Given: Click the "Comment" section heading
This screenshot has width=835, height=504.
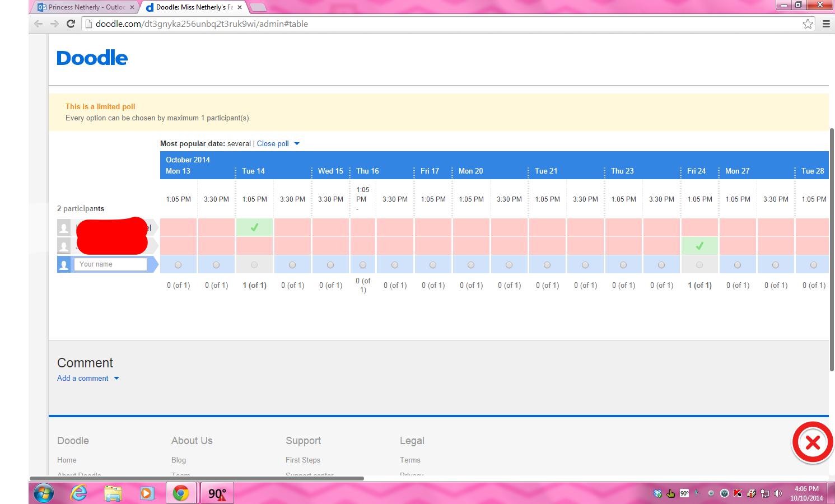Looking at the screenshot, I should point(85,363).
